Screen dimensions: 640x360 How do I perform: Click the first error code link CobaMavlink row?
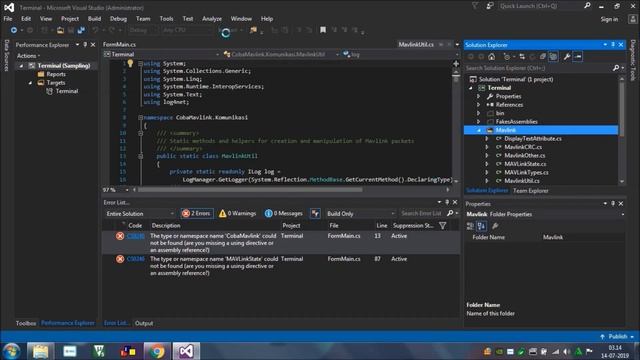tap(136, 236)
